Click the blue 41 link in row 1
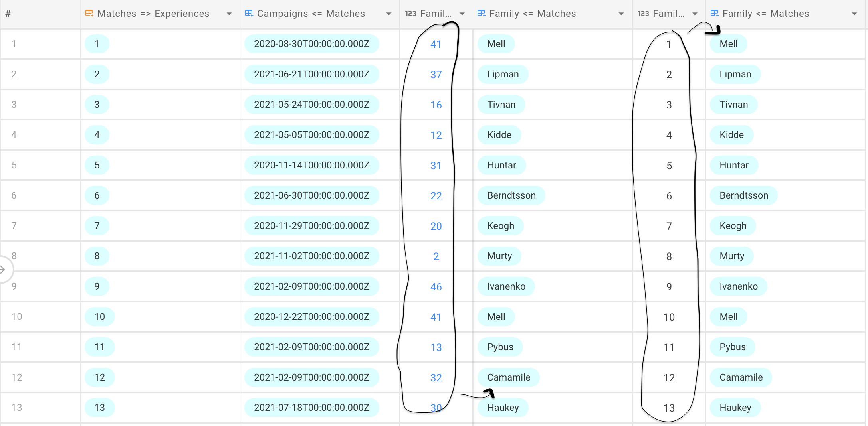This screenshot has height=426, width=868. (x=436, y=44)
